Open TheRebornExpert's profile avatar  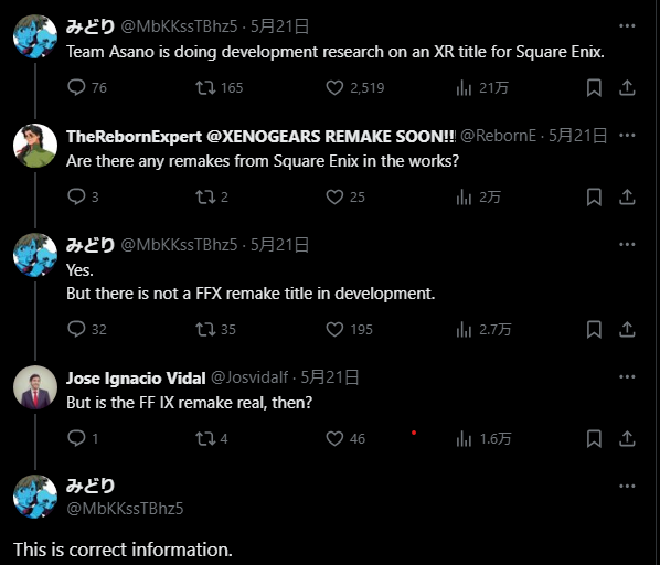[x=35, y=146]
